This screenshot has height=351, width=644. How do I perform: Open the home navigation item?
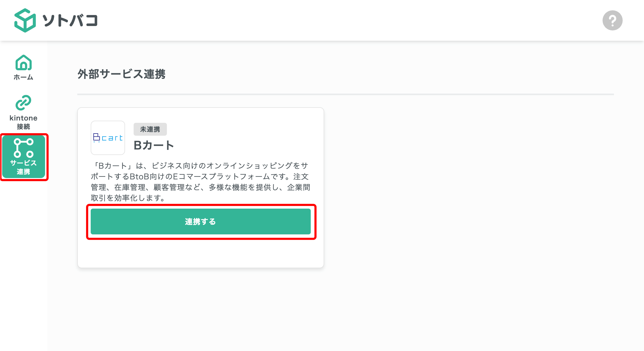(24, 67)
